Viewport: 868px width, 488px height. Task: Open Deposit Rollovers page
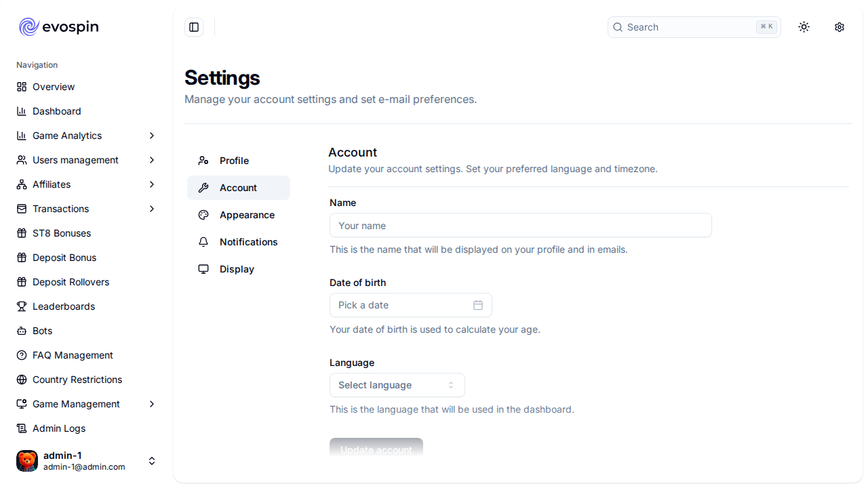(x=87, y=282)
